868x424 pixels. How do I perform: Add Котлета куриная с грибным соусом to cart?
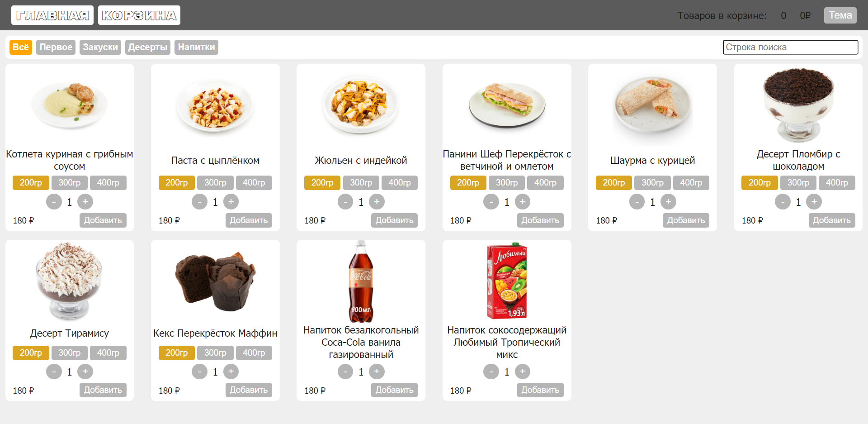coord(103,220)
